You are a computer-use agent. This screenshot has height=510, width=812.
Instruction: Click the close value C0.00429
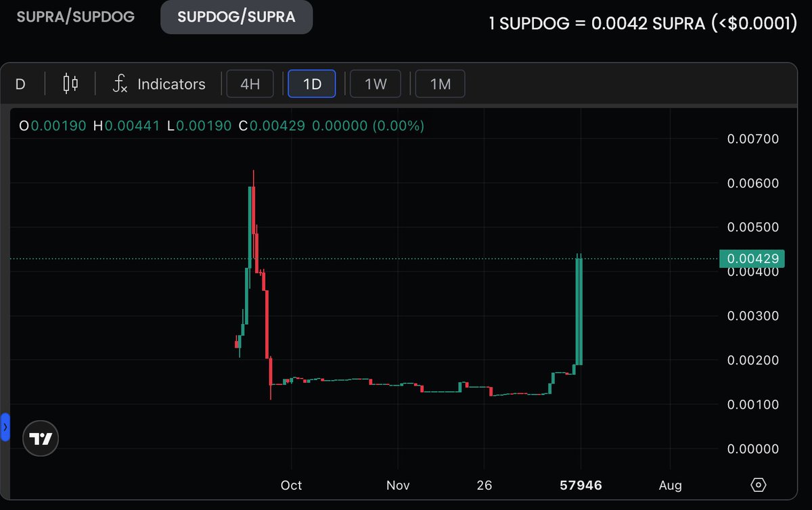click(271, 126)
